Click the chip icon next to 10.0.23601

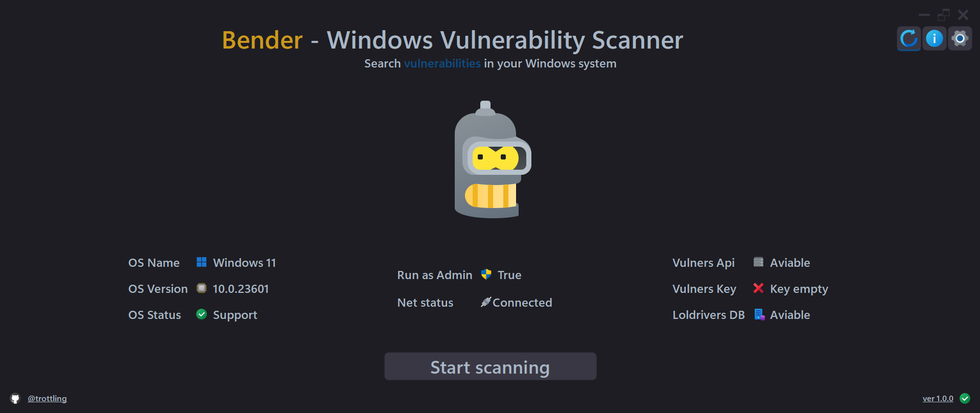tap(202, 288)
